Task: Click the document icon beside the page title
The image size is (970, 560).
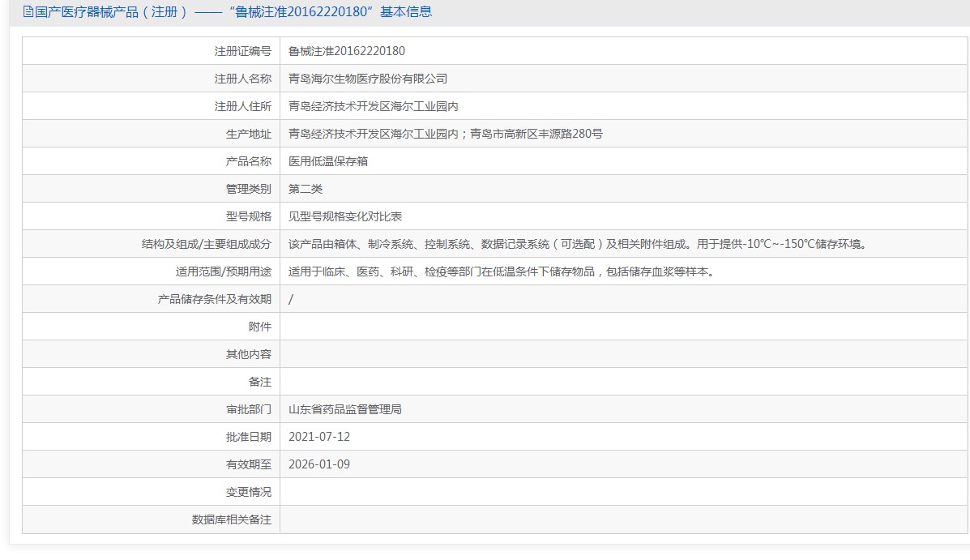Action: tap(28, 12)
